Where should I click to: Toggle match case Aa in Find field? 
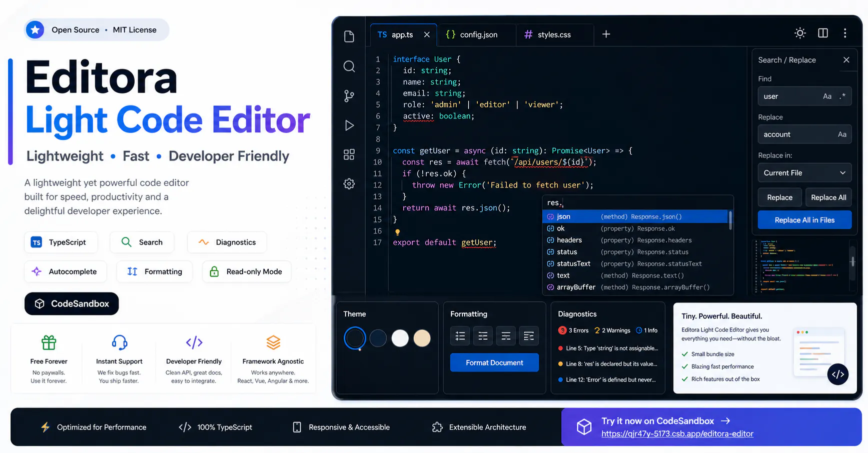point(827,96)
